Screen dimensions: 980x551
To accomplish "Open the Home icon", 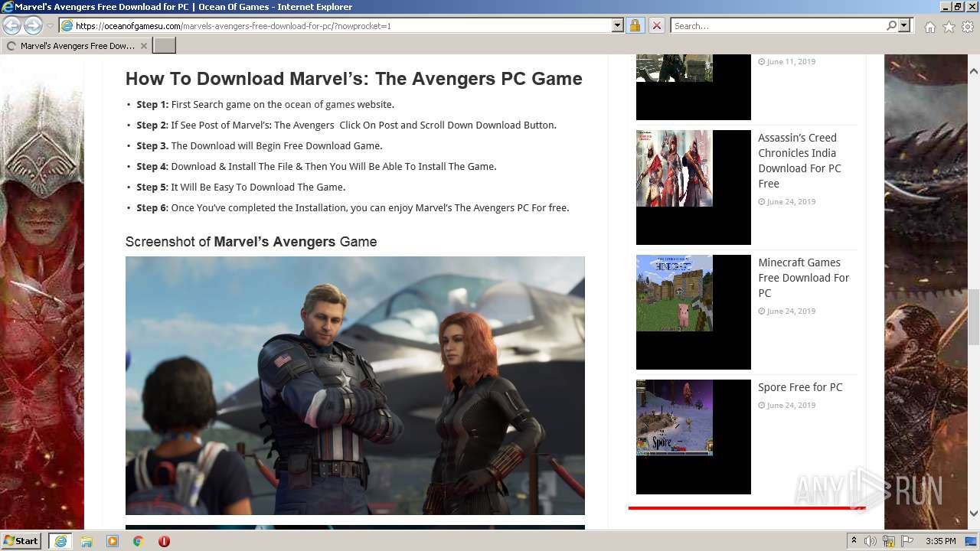I will click(929, 27).
